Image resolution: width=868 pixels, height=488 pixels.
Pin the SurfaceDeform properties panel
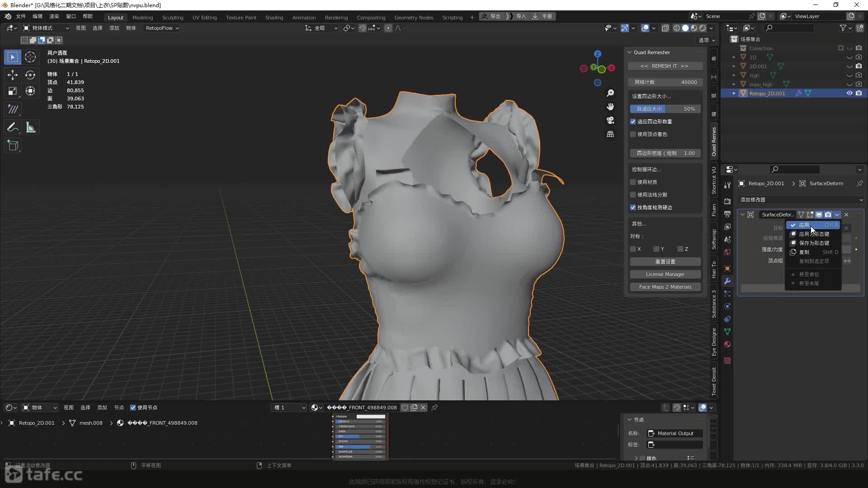pyautogui.click(x=859, y=183)
